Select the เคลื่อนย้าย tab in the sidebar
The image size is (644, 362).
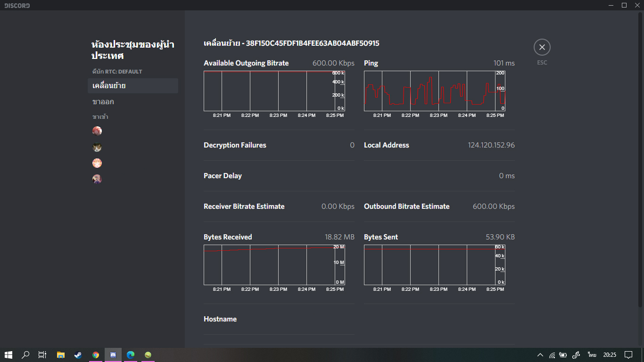(x=133, y=86)
